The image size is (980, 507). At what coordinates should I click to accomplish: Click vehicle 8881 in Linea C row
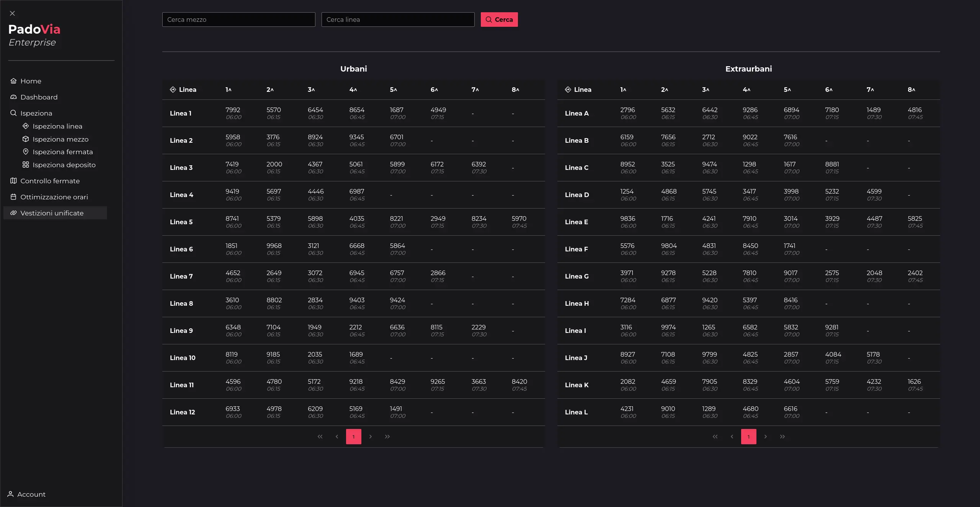832,164
